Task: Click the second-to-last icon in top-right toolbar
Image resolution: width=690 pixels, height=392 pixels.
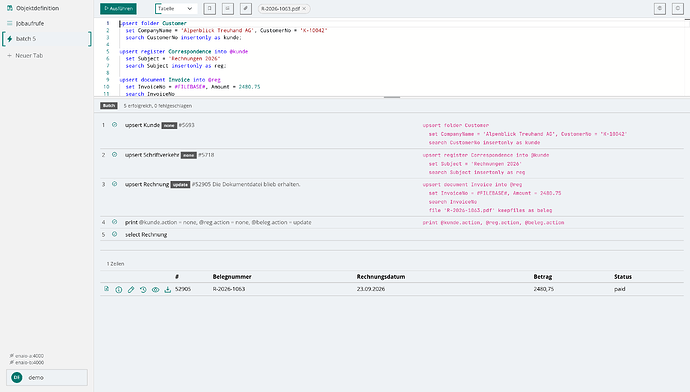Action: click(660, 8)
